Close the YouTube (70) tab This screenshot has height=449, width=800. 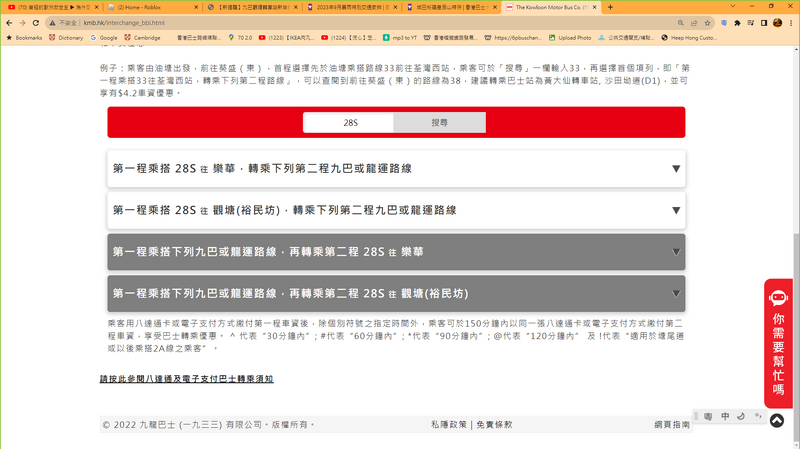(96, 7)
